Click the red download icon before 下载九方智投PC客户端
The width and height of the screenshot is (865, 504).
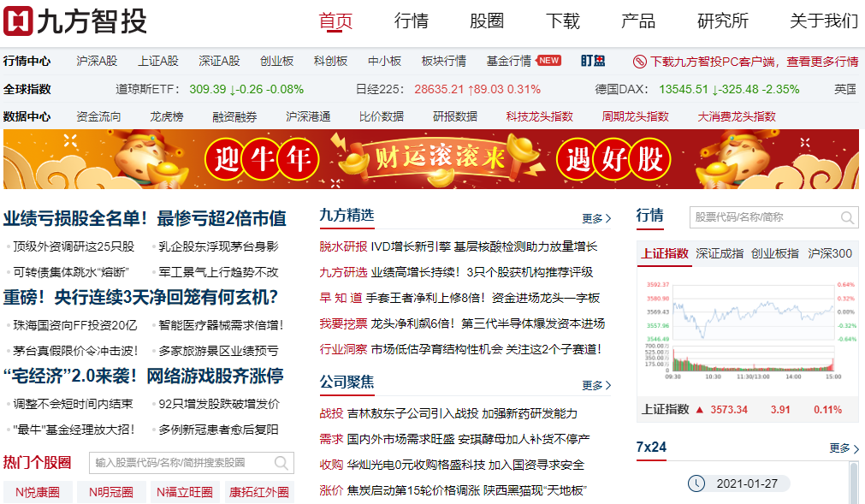[x=639, y=62]
